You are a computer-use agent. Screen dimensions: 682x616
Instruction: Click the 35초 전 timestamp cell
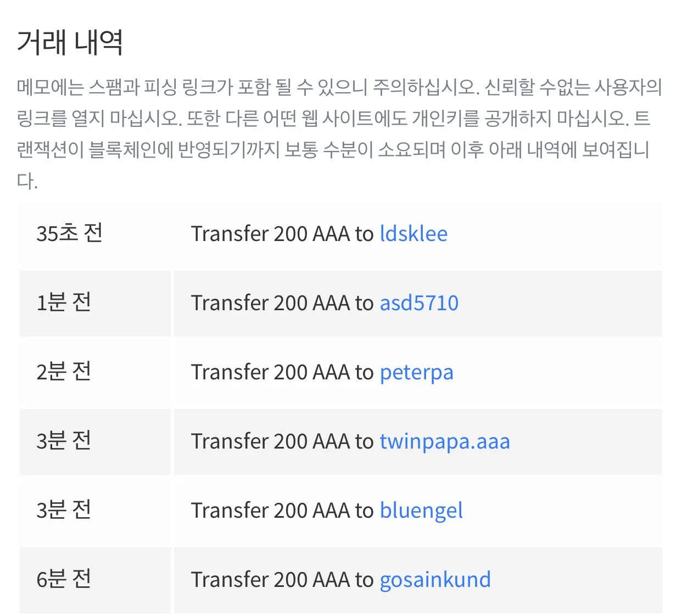[x=95, y=234]
